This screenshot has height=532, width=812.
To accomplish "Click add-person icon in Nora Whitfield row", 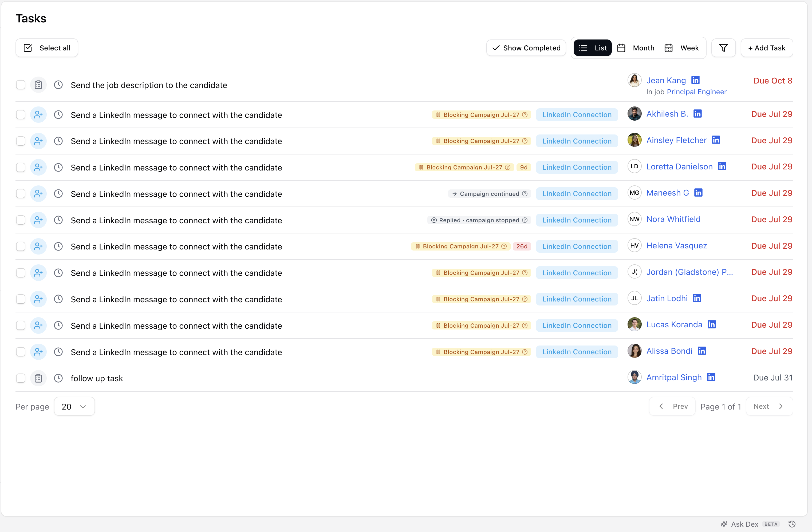I will [38, 220].
